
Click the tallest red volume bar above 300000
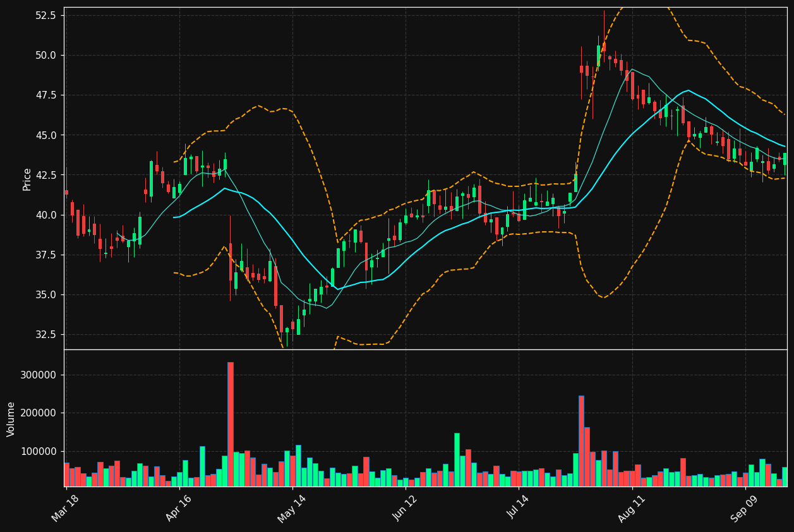coord(231,424)
